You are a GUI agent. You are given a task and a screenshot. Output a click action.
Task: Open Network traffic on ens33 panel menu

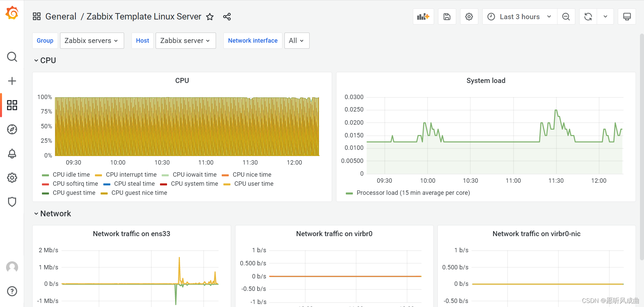(x=131, y=234)
